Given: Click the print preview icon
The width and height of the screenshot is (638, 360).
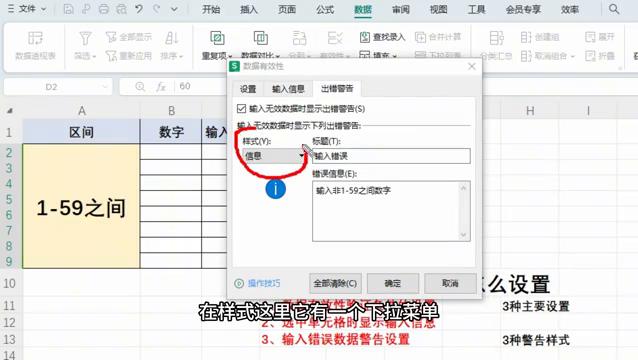Looking at the screenshot, I should point(121,9).
